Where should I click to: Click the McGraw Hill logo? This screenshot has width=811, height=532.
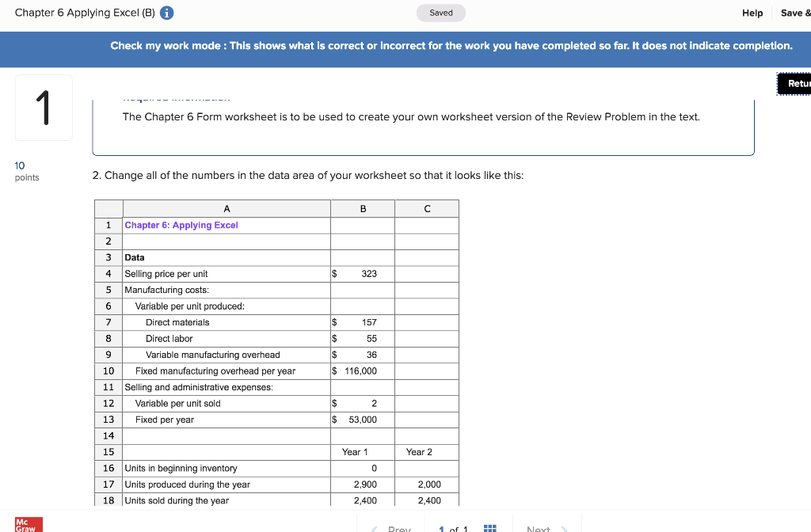[x=28, y=523]
